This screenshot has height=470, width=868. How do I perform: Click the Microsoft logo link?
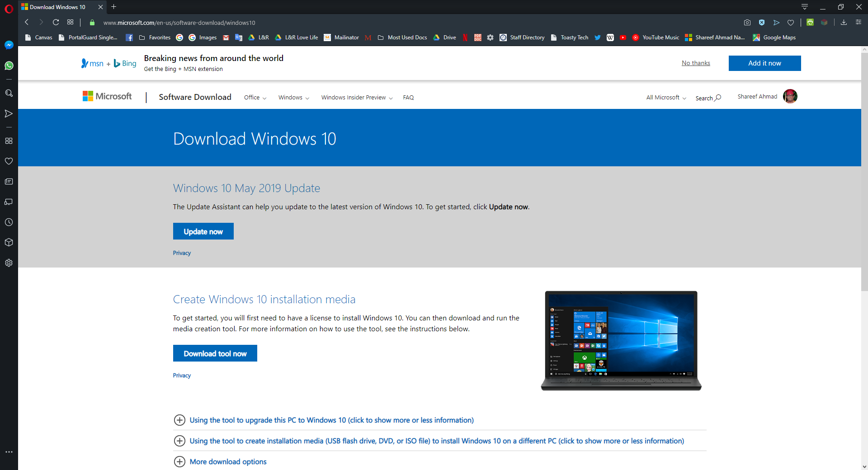pyautogui.click(x=107, y=96)
